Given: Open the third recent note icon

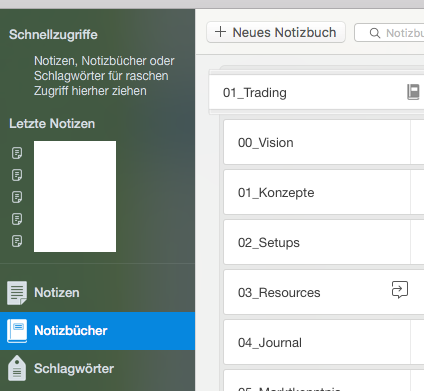Looking at the screenshot, I should coord(17,197).
